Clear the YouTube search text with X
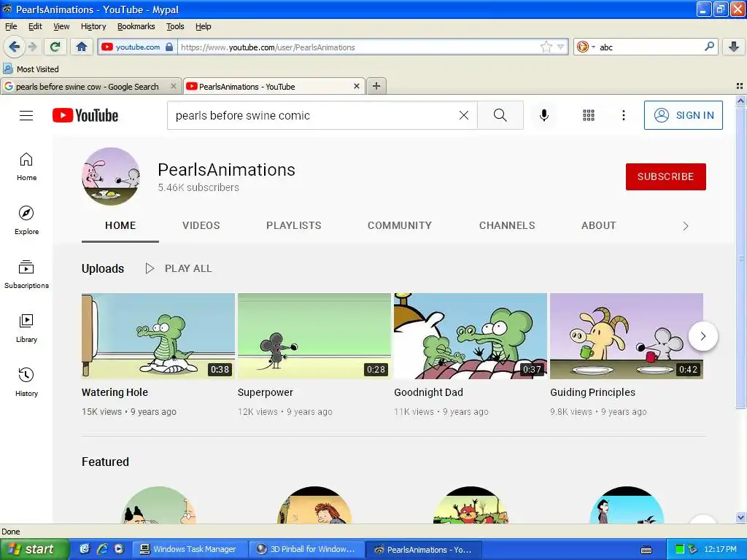The image size is (747, 560). click(463, 115)
